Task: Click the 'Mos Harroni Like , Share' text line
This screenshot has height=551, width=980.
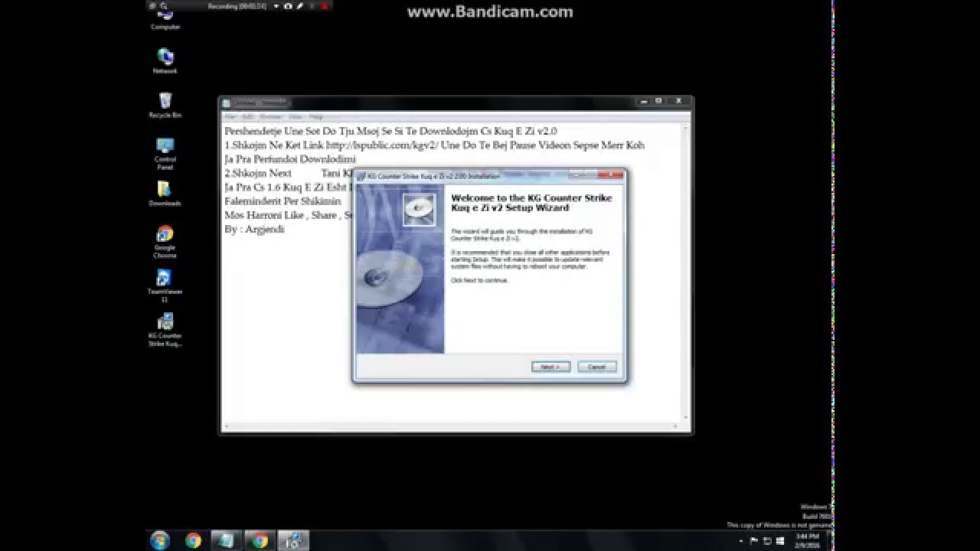Action: [288, 215]
